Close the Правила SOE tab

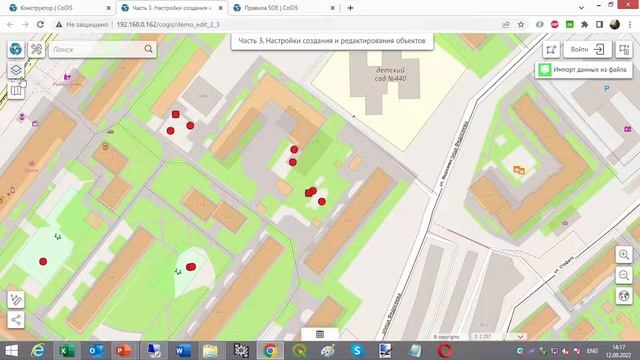pos(333,8)
